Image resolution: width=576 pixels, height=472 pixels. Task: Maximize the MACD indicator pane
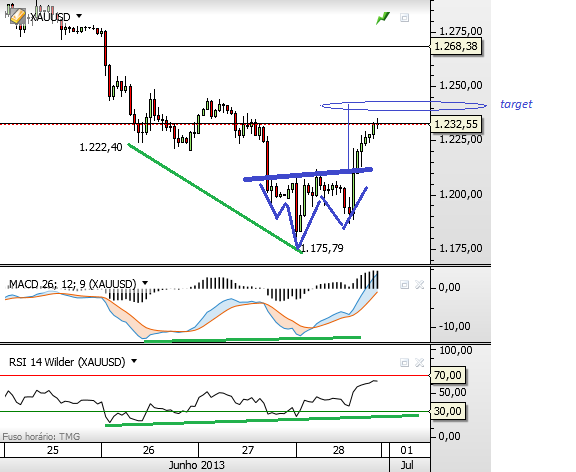404,285
